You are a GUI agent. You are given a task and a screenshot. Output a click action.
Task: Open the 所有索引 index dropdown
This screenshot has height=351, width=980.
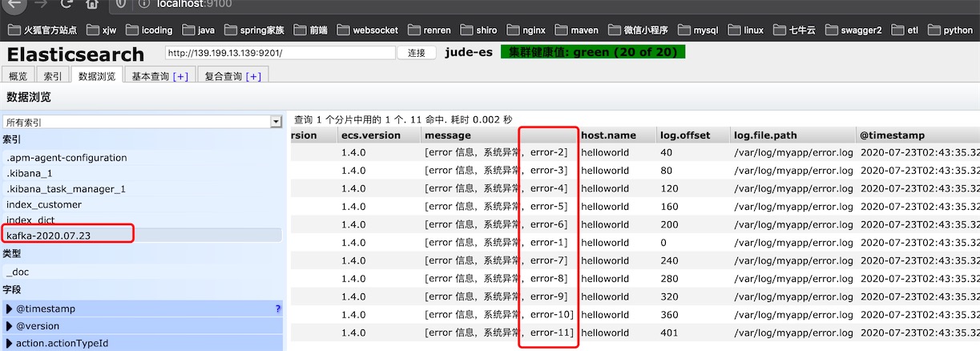point(142,122)
